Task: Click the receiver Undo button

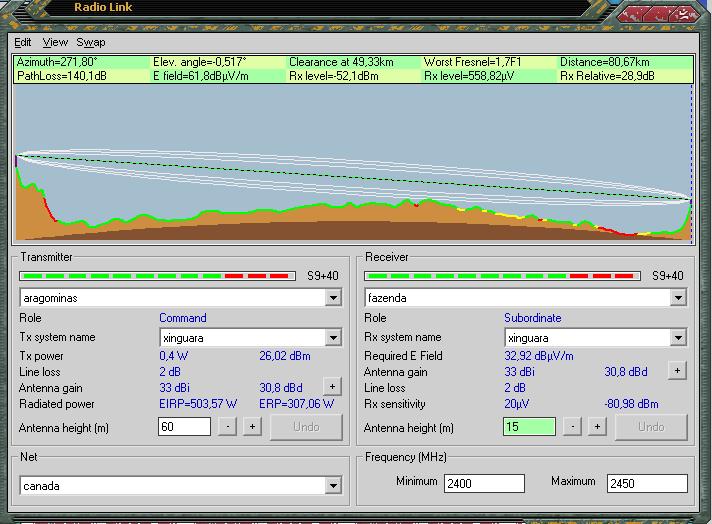Action: 651,427
